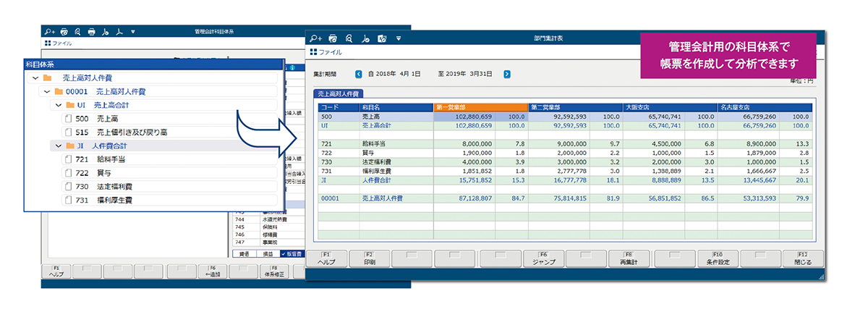The width and height of the screenshot is (868, 312).
Task: Click the fifth toolbar icon in 部門集計表 window
Action: [x=381, y=38]
